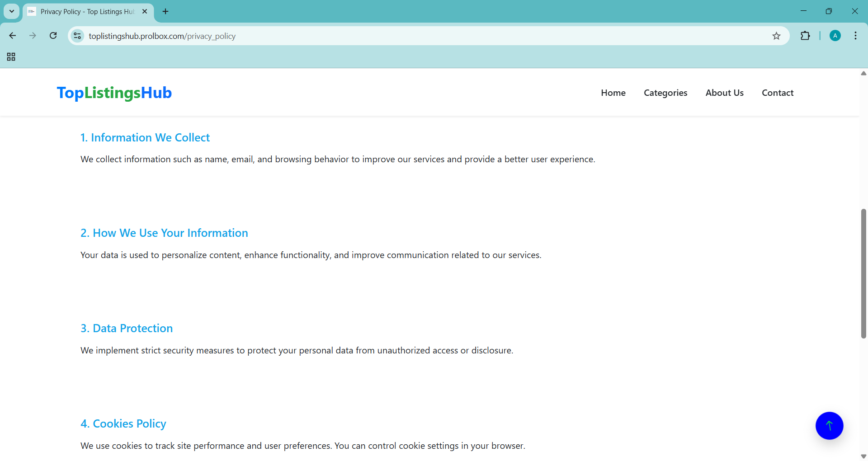Navigate to the Contact page
The width and height of the screenshot is (868, 461).
pyautogui.click(x=778, y=93)
